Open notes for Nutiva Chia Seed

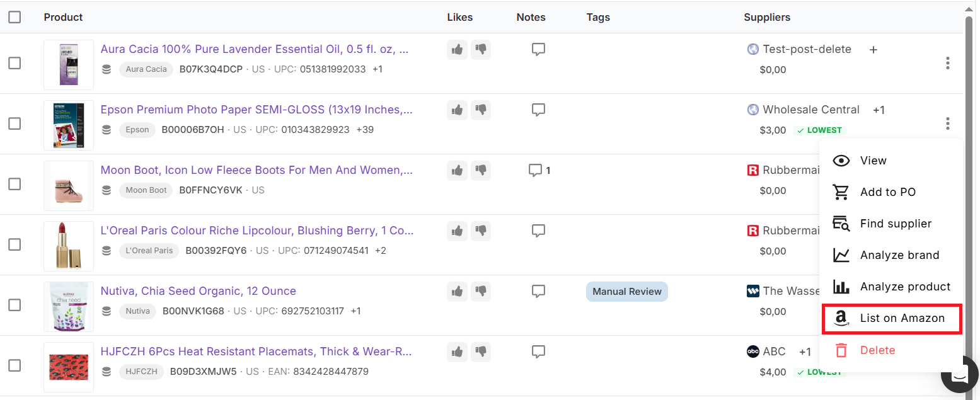point(538,292)
